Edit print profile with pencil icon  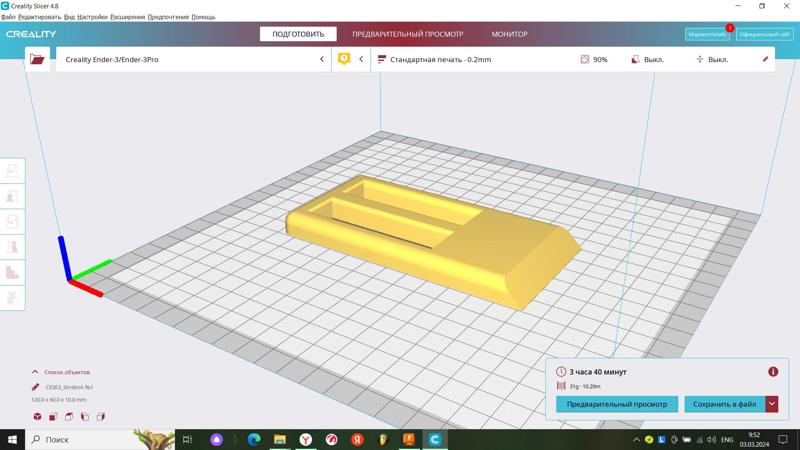point(765,59)
